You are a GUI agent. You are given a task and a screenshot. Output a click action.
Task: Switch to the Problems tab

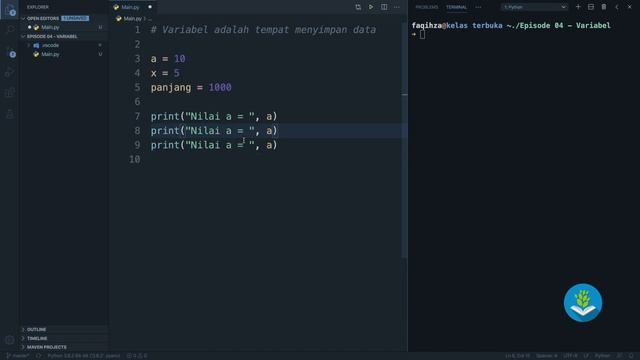tap(427, 7)
